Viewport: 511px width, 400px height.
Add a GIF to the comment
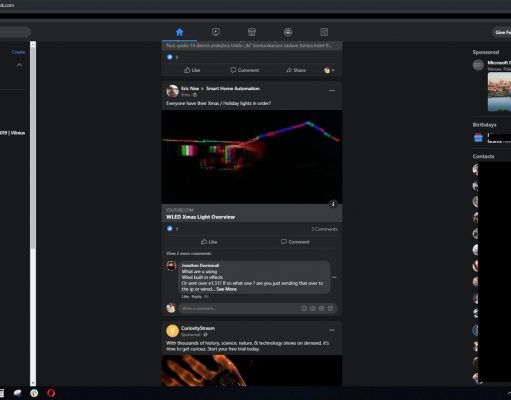(322, 308)
